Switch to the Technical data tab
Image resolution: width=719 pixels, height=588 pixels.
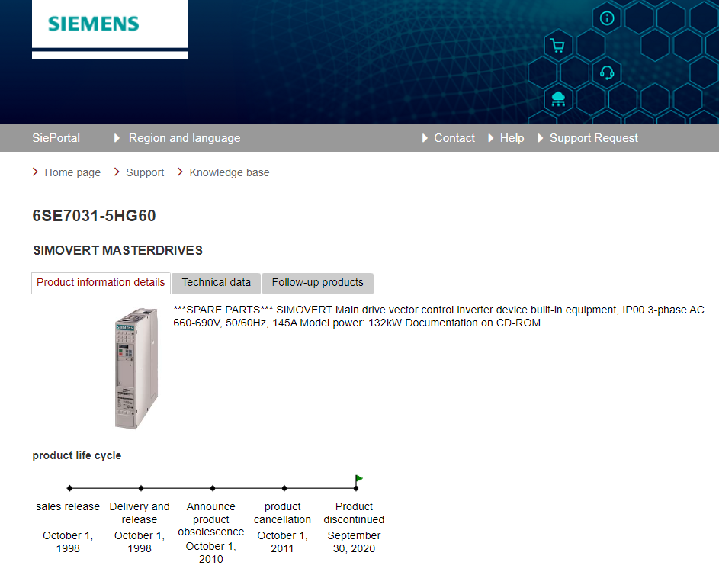(x=216, y=283)
